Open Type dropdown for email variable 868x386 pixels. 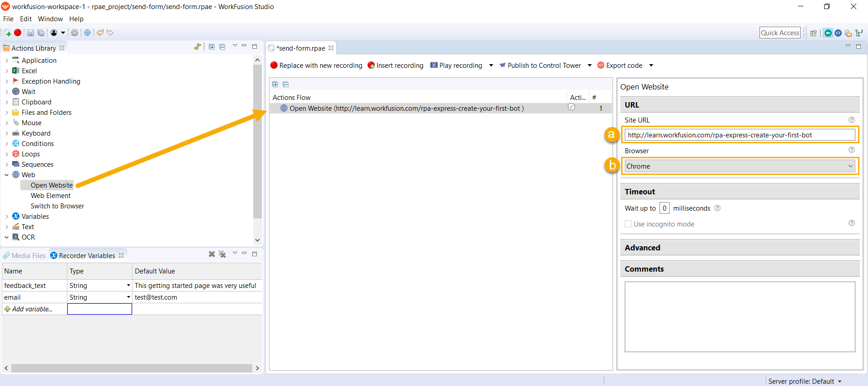tap(128, 297)
